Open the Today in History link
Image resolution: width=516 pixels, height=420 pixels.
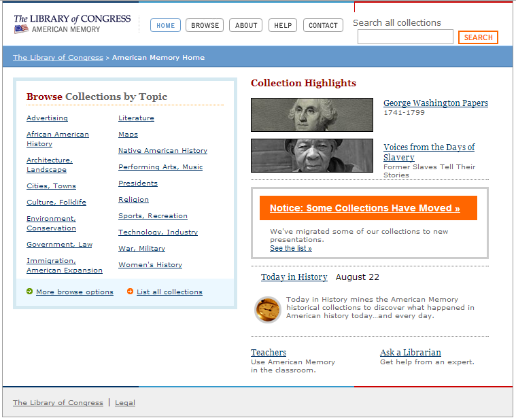point(294,277)
